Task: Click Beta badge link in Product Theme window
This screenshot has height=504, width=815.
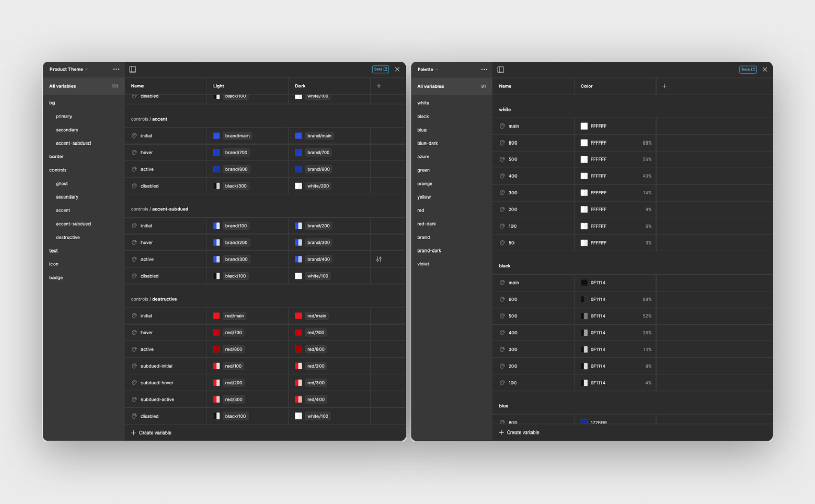Action: (380, 69)
